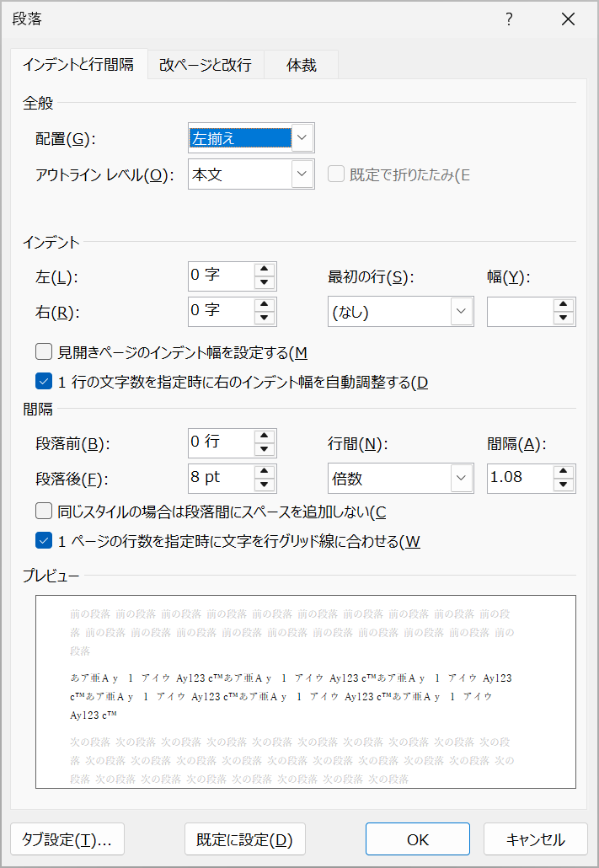The image size is (599, 868).
Task: Decrease right indent with down arrow
Action: 265,318
